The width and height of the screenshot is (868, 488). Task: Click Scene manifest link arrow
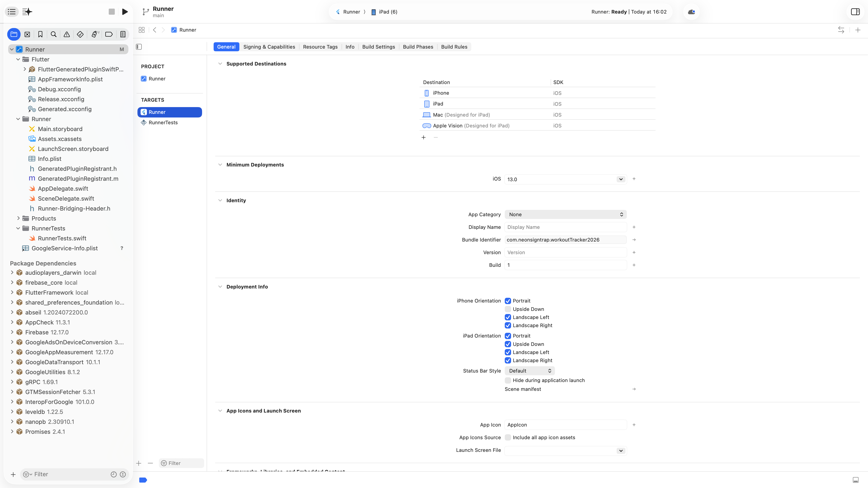point(634,389)
